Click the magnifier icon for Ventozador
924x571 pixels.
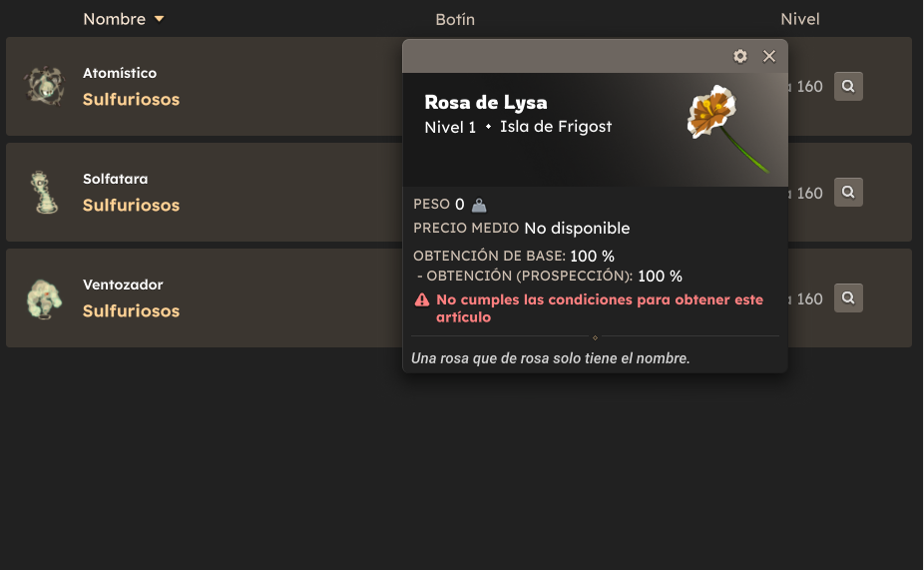click(x=848, y=297)
